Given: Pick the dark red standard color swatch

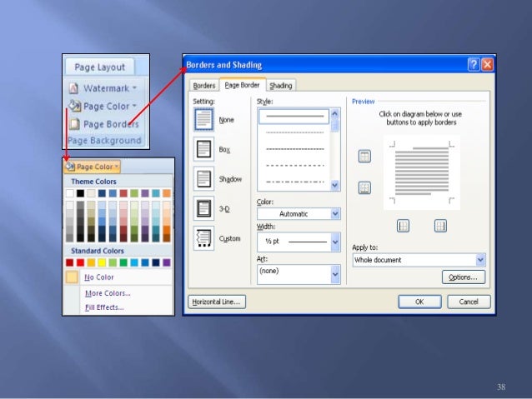Looking at the screenshot, I should tap(69, 262).
